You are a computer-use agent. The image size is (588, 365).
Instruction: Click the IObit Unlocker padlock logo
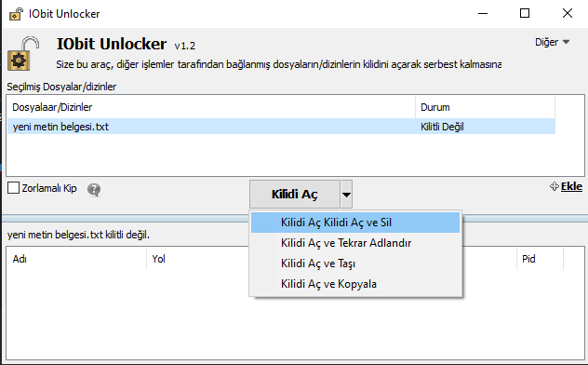click(23, 54)
